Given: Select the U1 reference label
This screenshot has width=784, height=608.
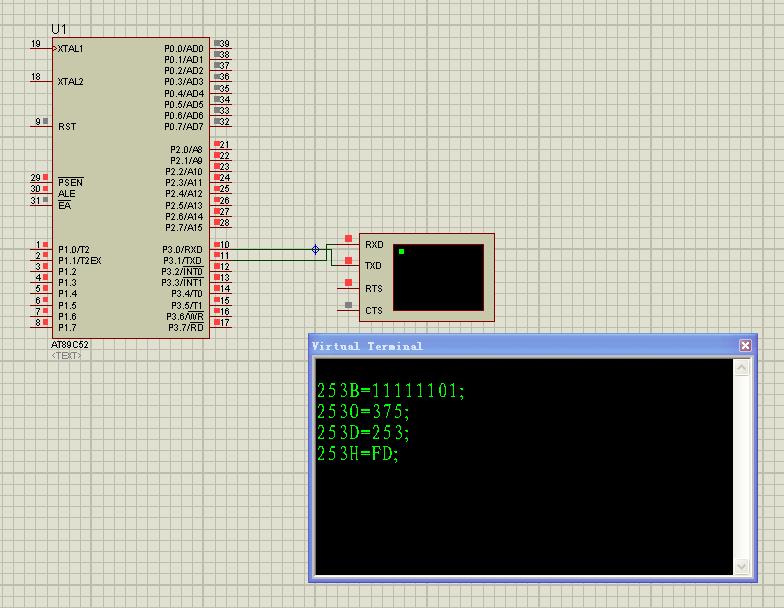Looking at the screenshot, I should pyautogui.click(x=59, y=30).
